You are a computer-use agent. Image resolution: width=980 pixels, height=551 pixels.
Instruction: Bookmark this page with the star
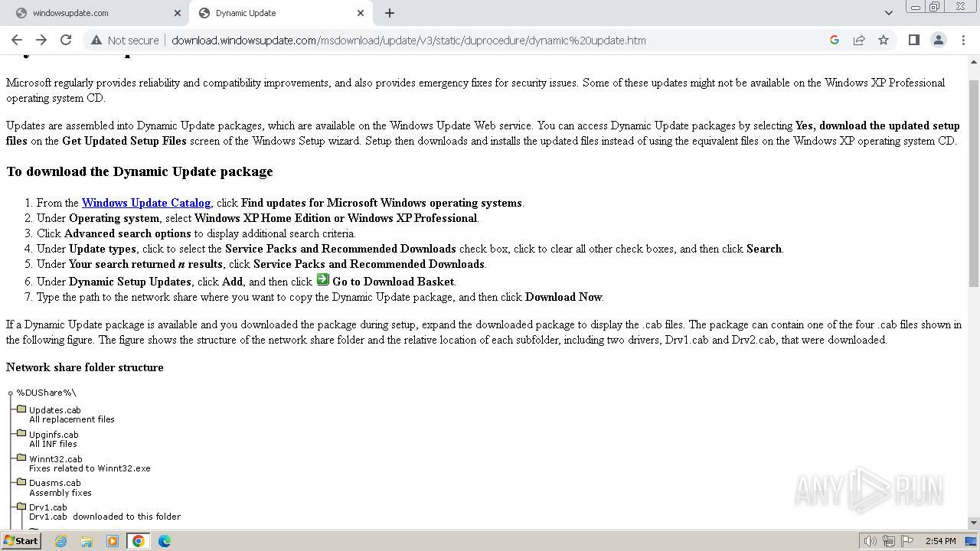(x=884, y=40)
